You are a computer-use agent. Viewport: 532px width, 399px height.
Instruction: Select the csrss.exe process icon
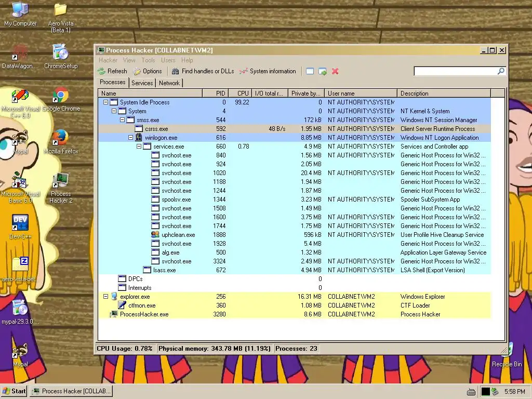pos(138,129)
